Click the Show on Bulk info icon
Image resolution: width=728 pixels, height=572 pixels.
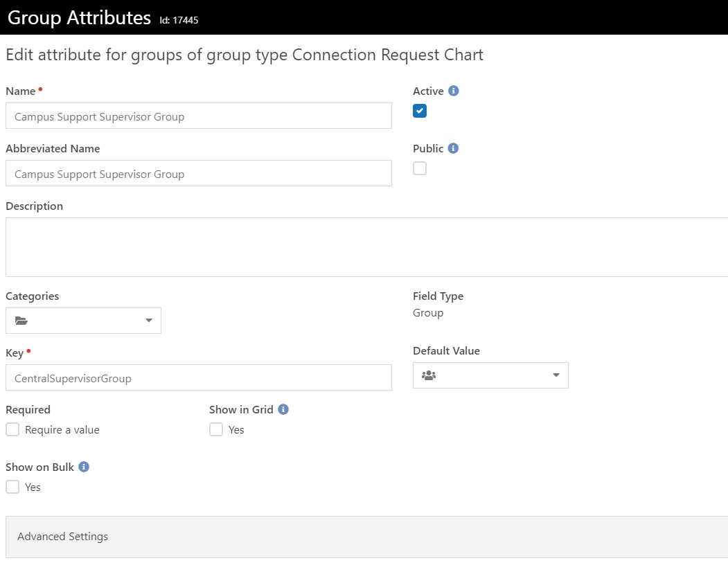(84, 467)
